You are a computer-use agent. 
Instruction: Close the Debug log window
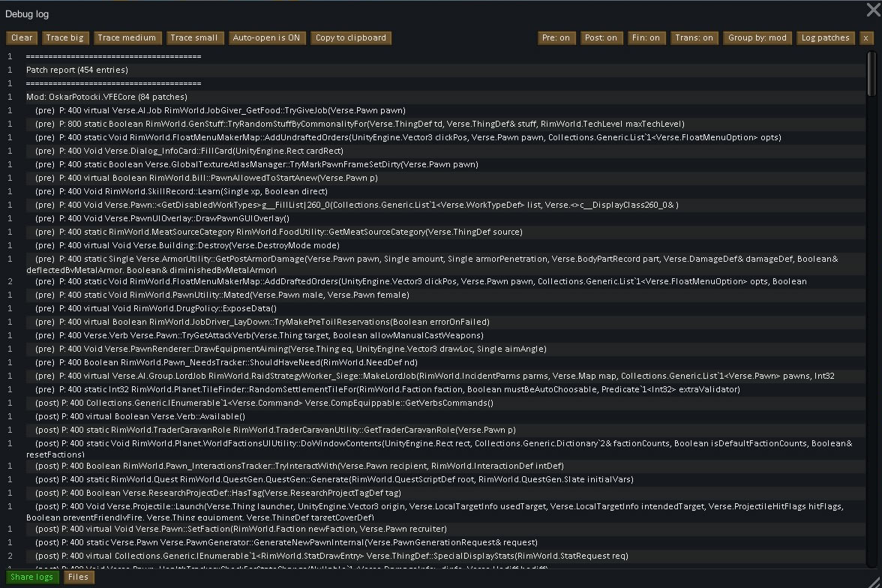click(x=873, y=10)
